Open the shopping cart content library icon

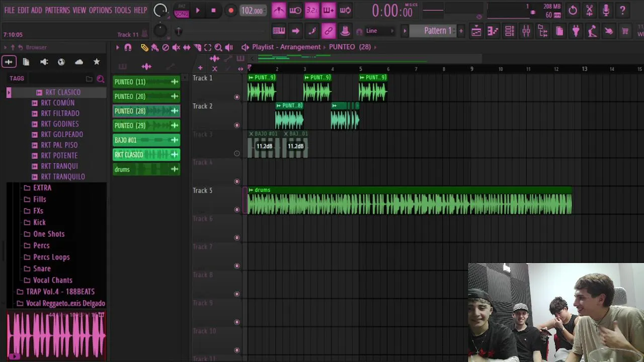point(625,31)
